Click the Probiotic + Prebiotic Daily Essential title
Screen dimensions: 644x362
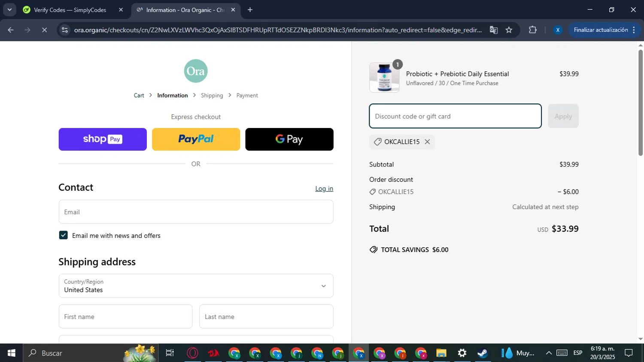458,74
